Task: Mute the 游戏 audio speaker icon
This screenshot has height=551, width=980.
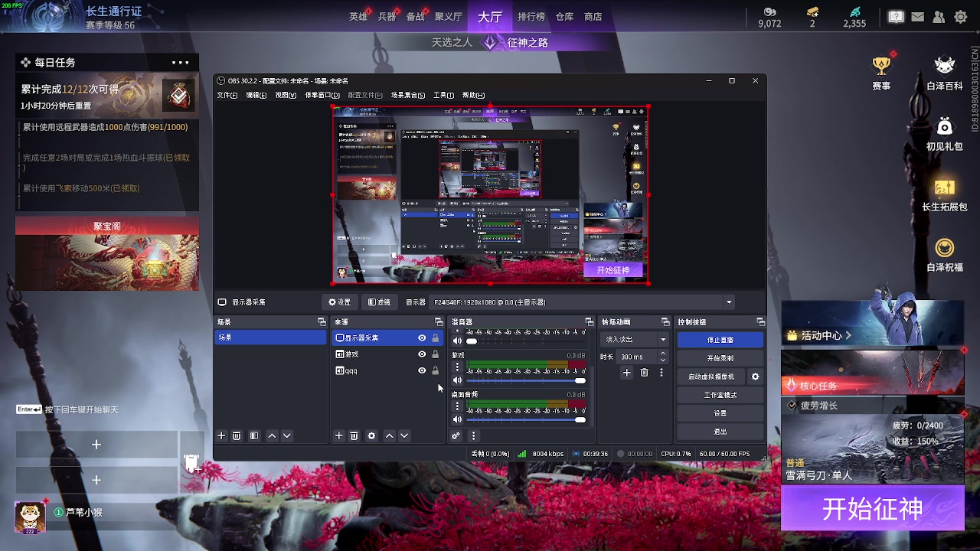Action: (x=457, y=380)
